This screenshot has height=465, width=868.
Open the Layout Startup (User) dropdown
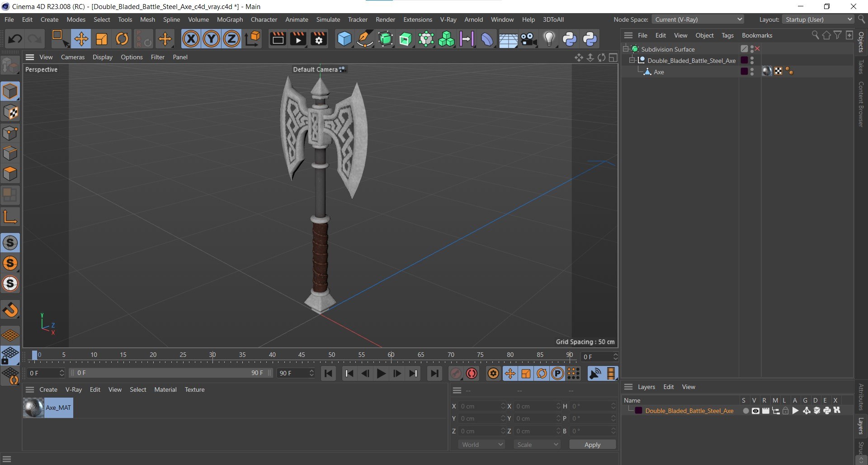tap(818, 19)
